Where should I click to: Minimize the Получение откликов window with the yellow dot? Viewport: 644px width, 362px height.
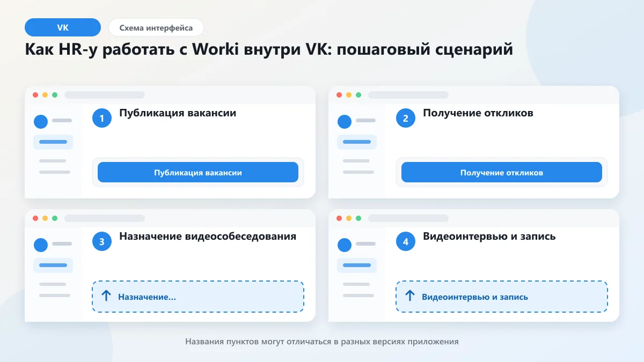(x=349, y=95)
